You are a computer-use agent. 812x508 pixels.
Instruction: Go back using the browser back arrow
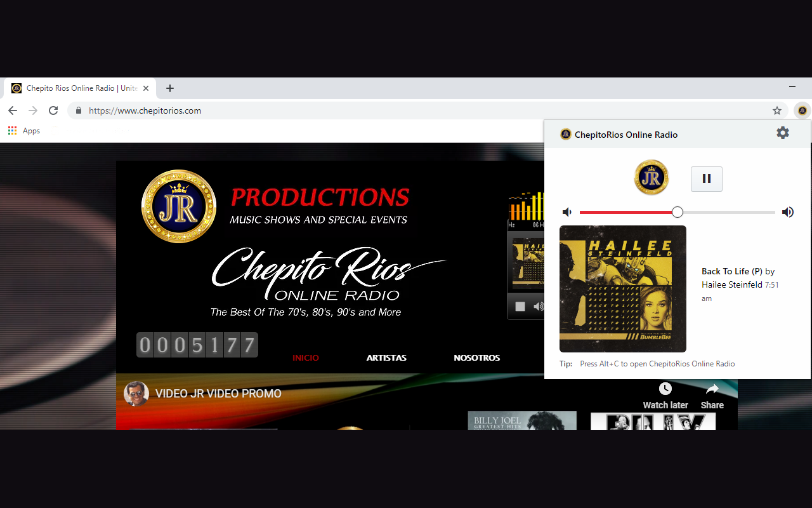(x=13, y=110)
